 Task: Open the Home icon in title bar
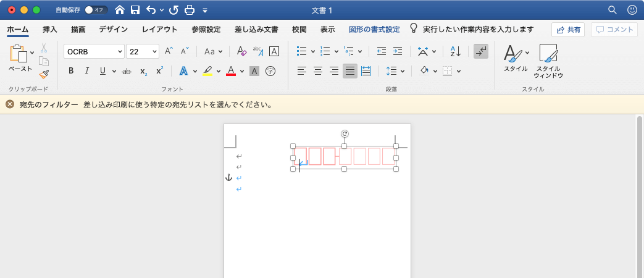(x=120, y=10)
